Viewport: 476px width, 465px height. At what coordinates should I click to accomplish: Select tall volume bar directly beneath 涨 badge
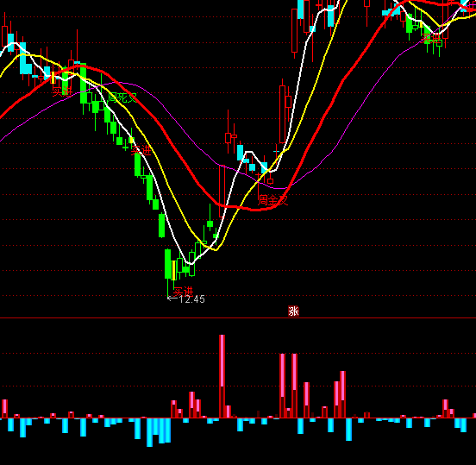coord(294,386)
